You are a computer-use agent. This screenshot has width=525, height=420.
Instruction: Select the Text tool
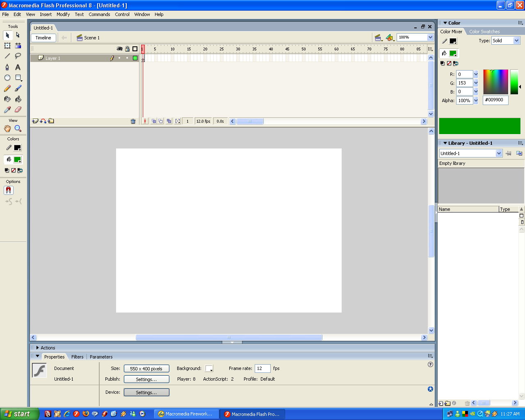tap(17, 67)
